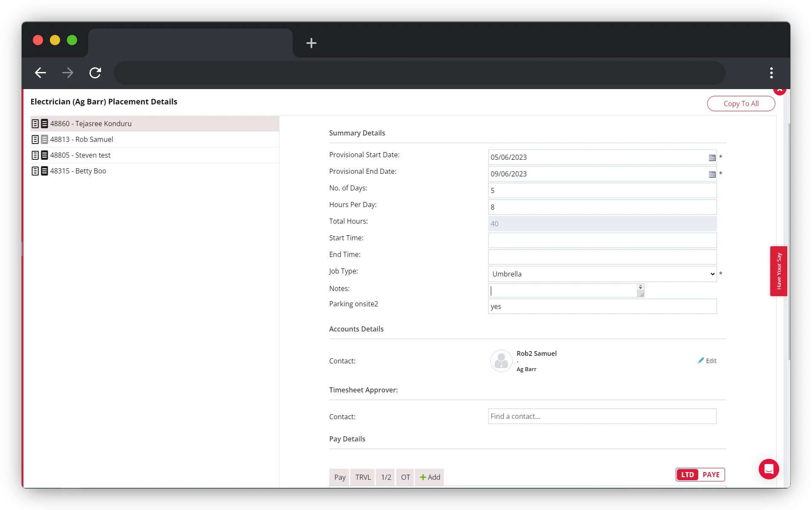The height and width of the screenshot is (510, 812).
Task: Open browser three-dot menu
Action: [771, 73]
